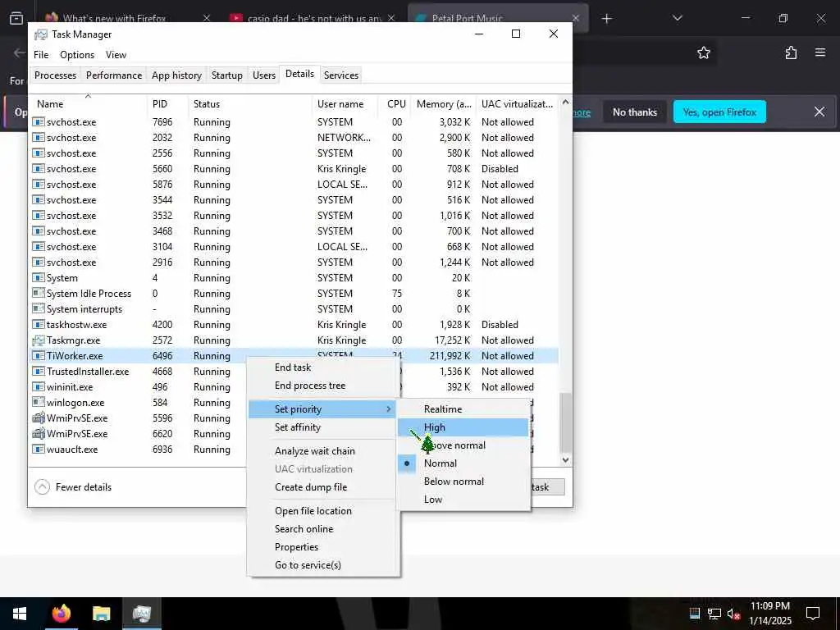
Task: Switch to the Performance tab
Action: [x=113, y=75]
